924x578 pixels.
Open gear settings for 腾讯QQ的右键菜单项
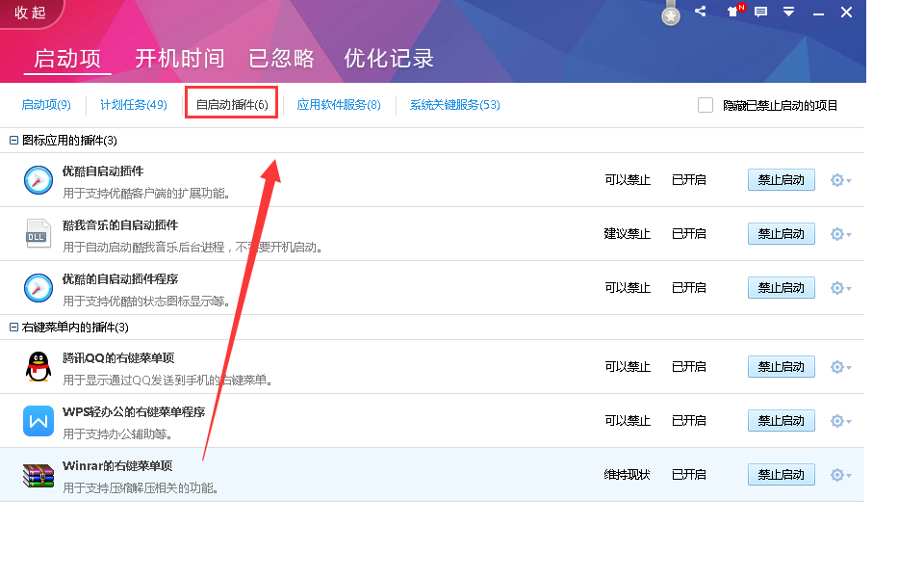[x=840, y=367]
